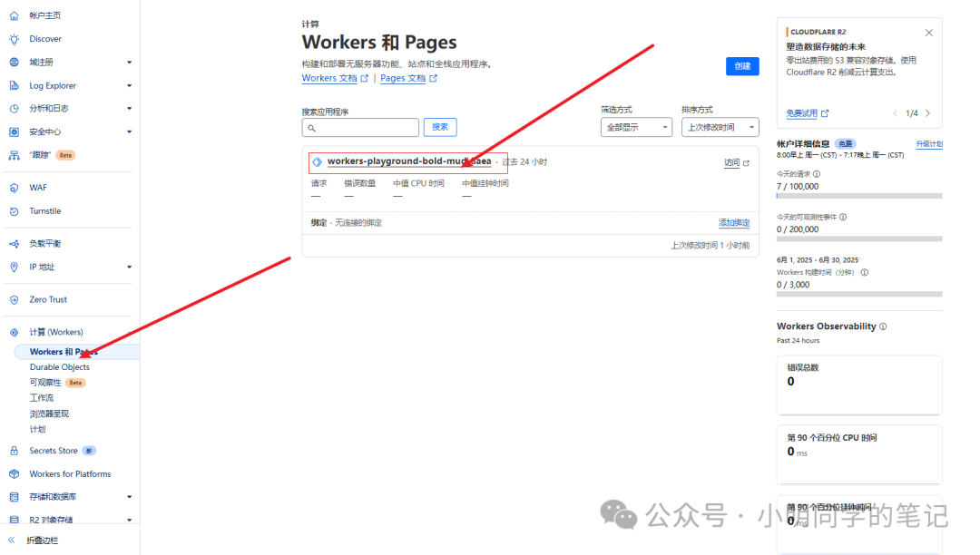Go to previous Cloudflare R2 card slide
980x555 pixels.
896,113
